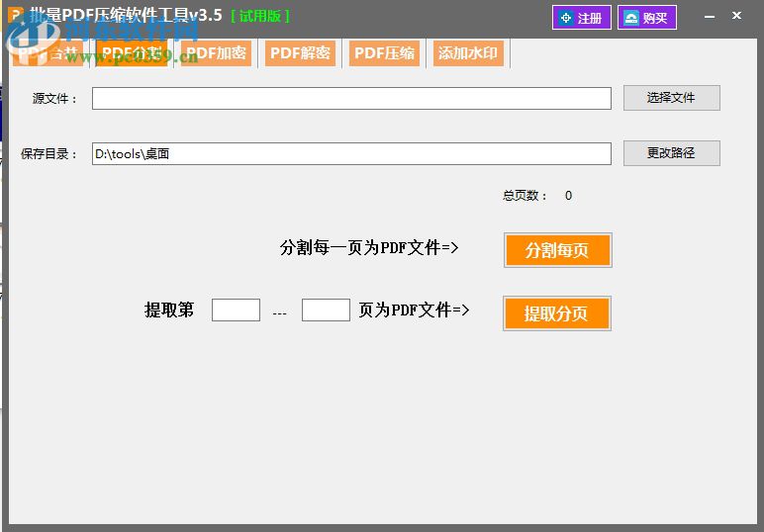Switch to the PDF分割 tab
The width and height of the screenshot is (764, 532).
pyautogui.click(x=132, y=53)
